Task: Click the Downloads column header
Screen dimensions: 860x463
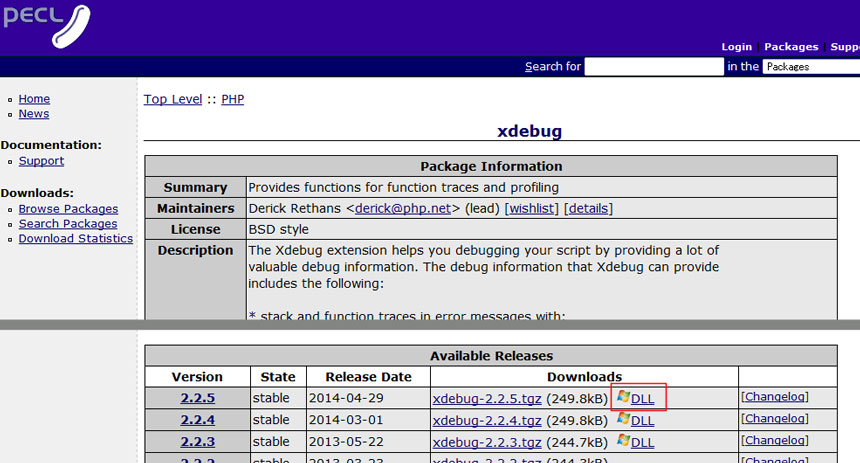Action: coord(585,377)
